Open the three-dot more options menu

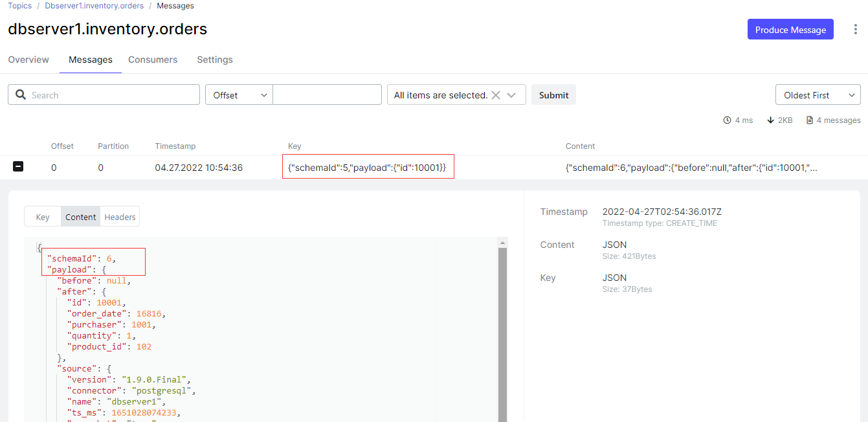click(x=856, y=29)
